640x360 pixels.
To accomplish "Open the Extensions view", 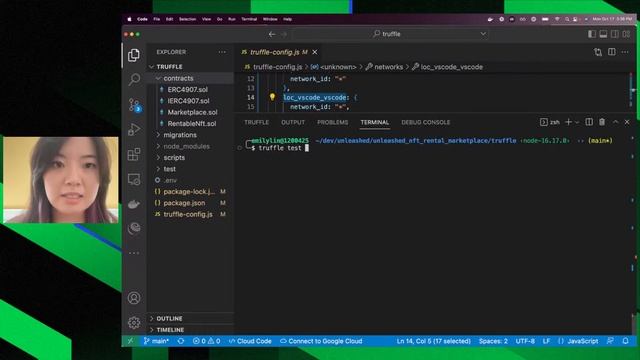I will pyautogui.click(x=134, y=154).
